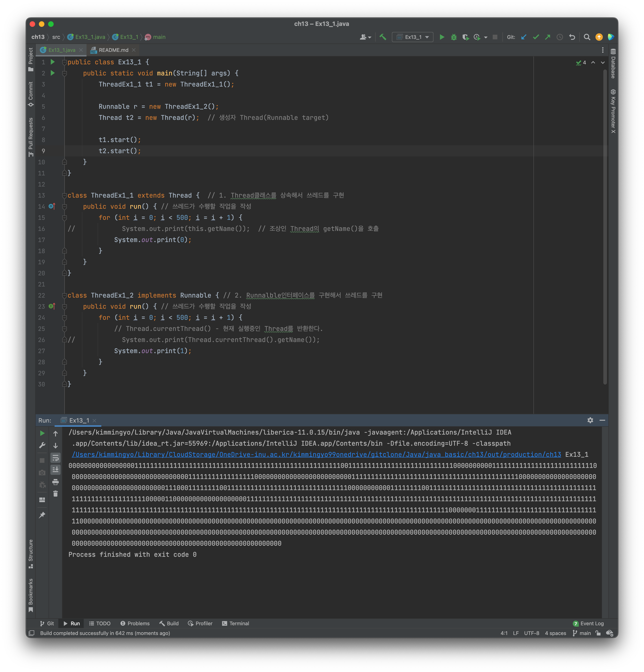
Task: Start debugging with the bug icon
Action: (453, 37)
